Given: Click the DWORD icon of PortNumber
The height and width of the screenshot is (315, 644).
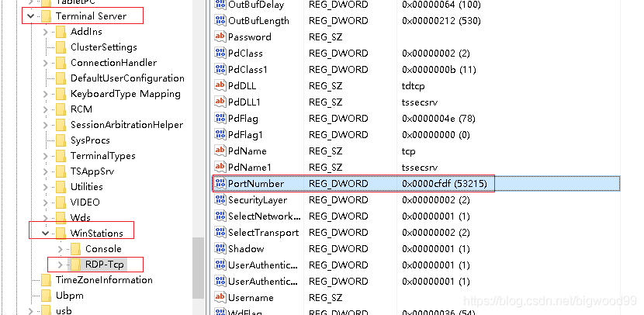Looking at the screenshot, I should click(220, 183).
